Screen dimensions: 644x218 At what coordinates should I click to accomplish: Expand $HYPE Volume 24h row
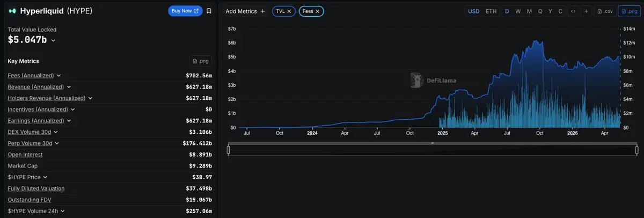tap(62, 211)
